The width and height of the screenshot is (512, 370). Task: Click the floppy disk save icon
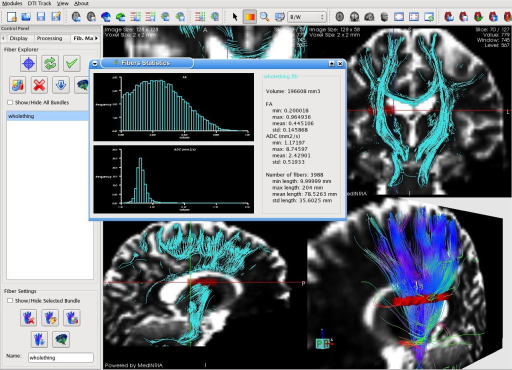click(x=41, y=16)
